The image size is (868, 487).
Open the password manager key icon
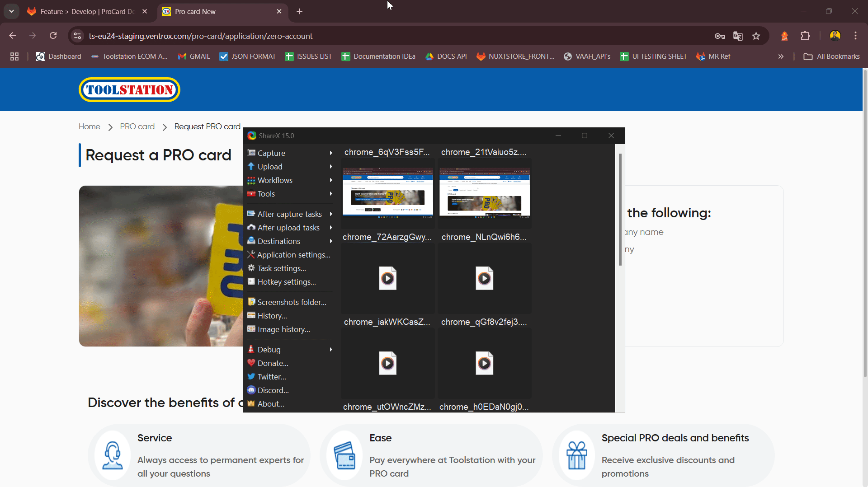[720, 36]
